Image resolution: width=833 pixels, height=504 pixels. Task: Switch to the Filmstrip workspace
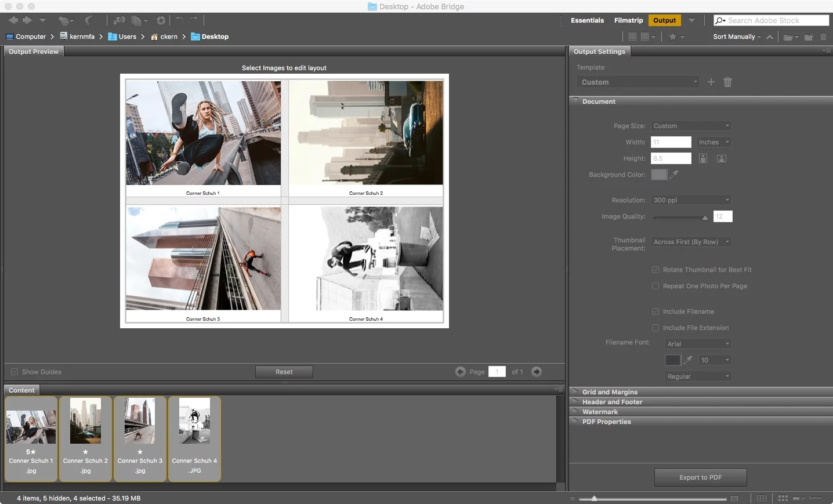(x=628, y=20)
